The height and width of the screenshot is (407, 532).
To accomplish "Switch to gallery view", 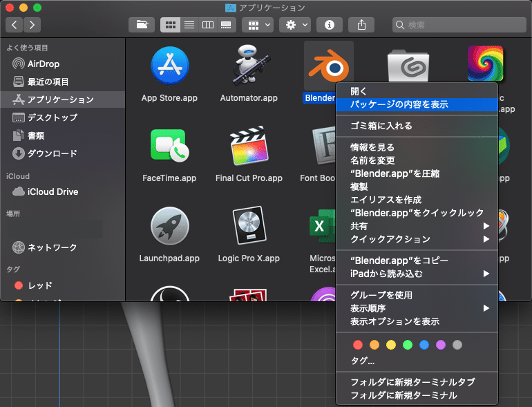I will (x=227, y=25).
